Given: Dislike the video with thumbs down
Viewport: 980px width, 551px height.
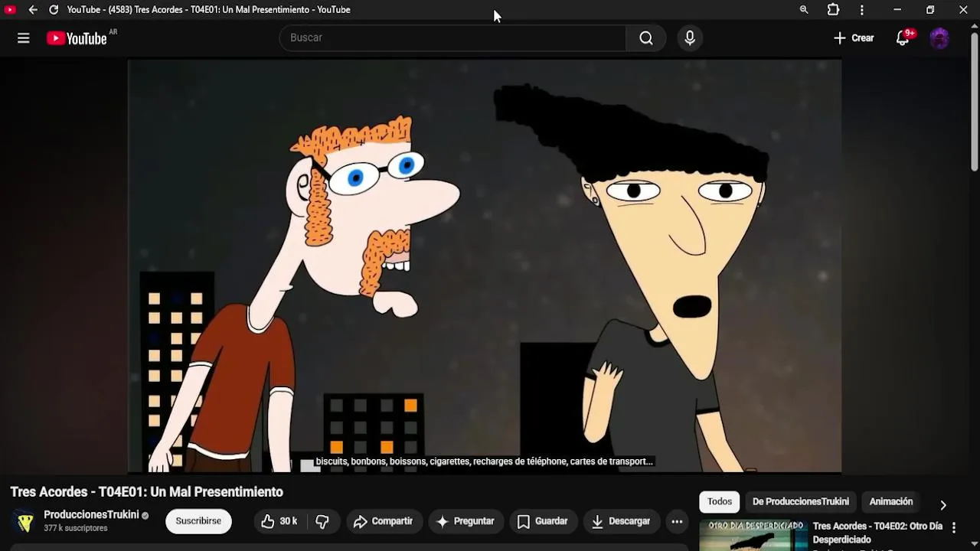Looking at the screenshot, I should pyautogui.click(x=322, y=521).
